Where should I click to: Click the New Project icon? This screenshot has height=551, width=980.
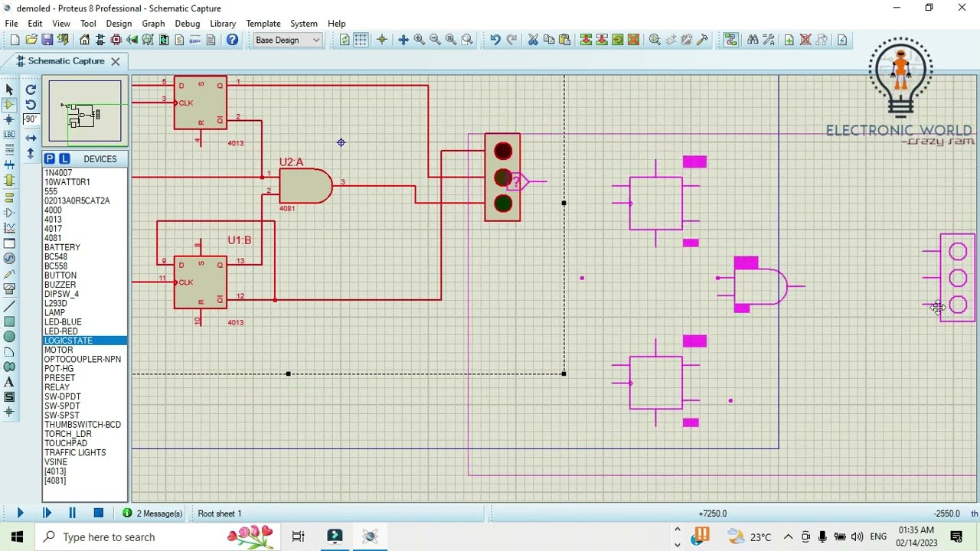tap(15, 40)
